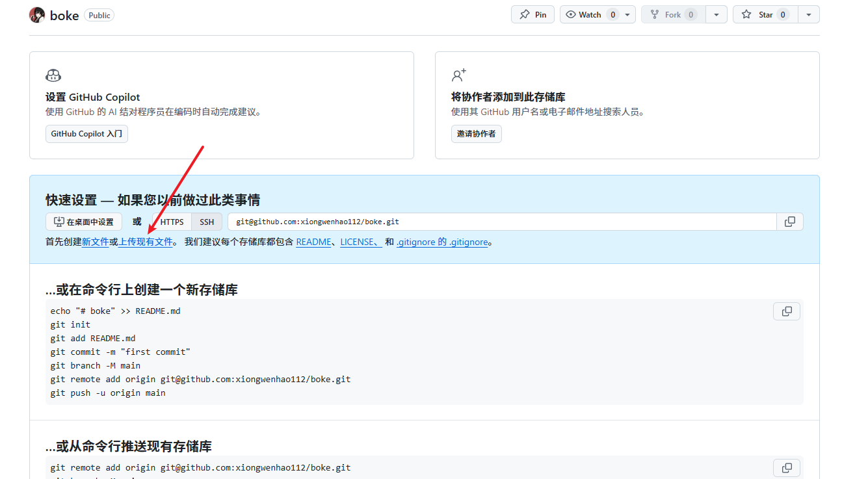
Task: Focus the repository clone URL field
Action: coord(502,222)
